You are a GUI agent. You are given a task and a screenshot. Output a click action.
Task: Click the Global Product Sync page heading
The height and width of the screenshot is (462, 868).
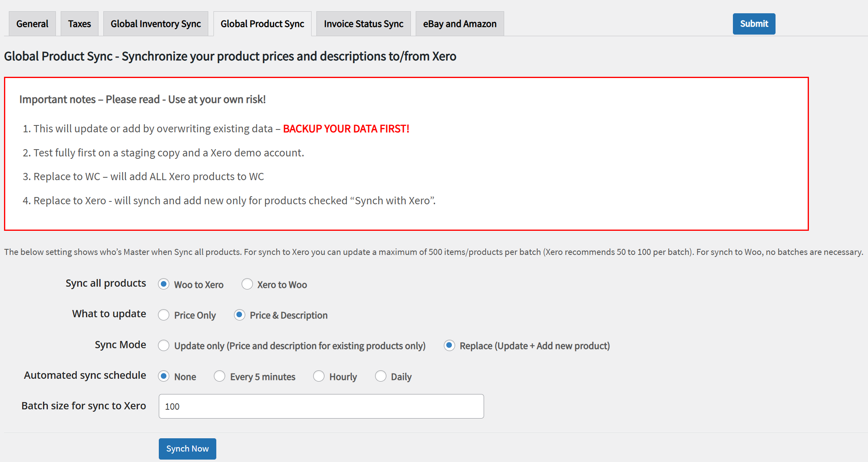(230, 56)
